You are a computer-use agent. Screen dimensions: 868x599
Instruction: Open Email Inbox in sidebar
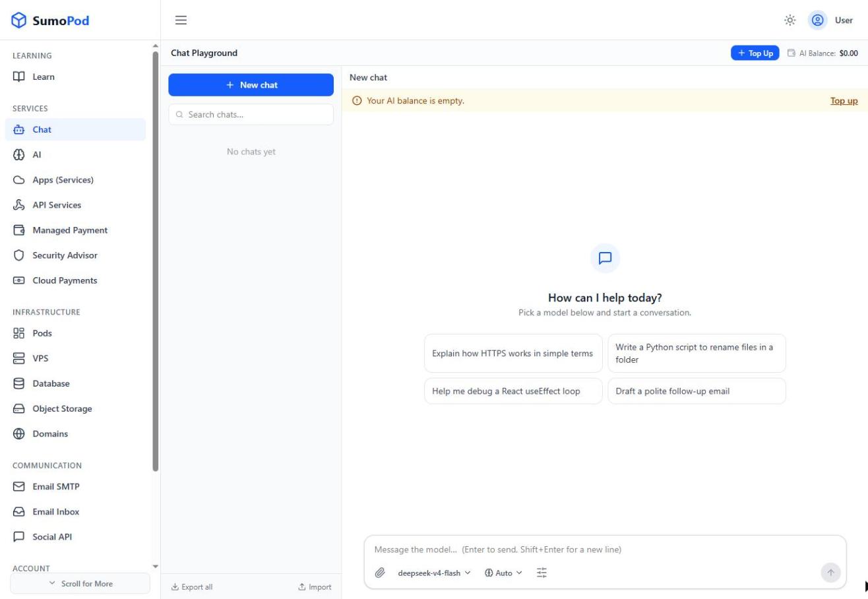(75, 511)
